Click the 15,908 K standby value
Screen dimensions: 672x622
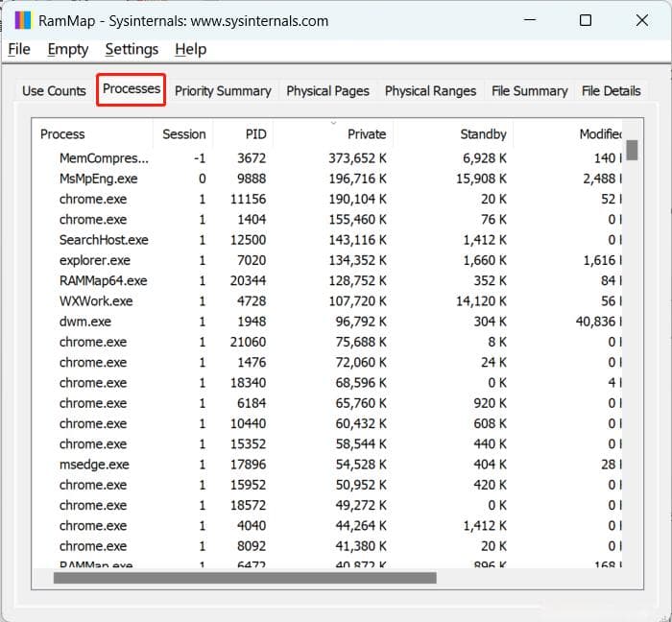[x=481, y=179]
